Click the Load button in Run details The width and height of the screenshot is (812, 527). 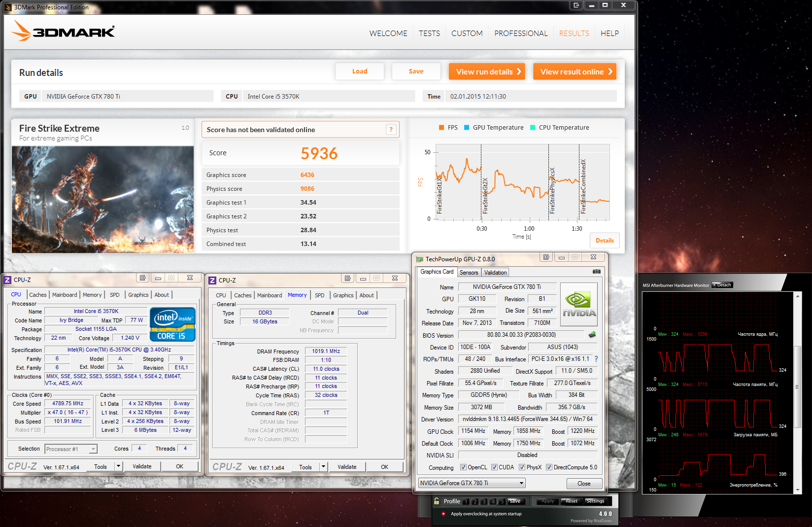tap(360, 71)
